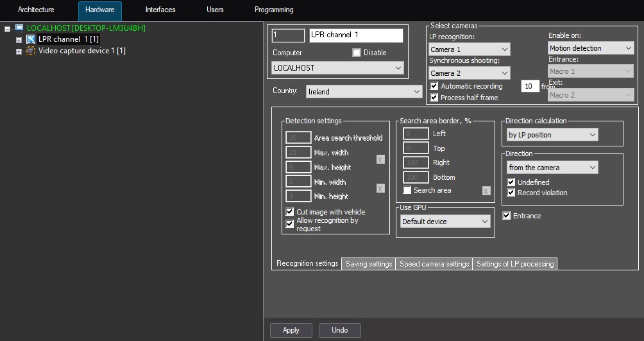Click the X button next to Search area
This screenshot has width=644, height=341.
pos(486,191)
